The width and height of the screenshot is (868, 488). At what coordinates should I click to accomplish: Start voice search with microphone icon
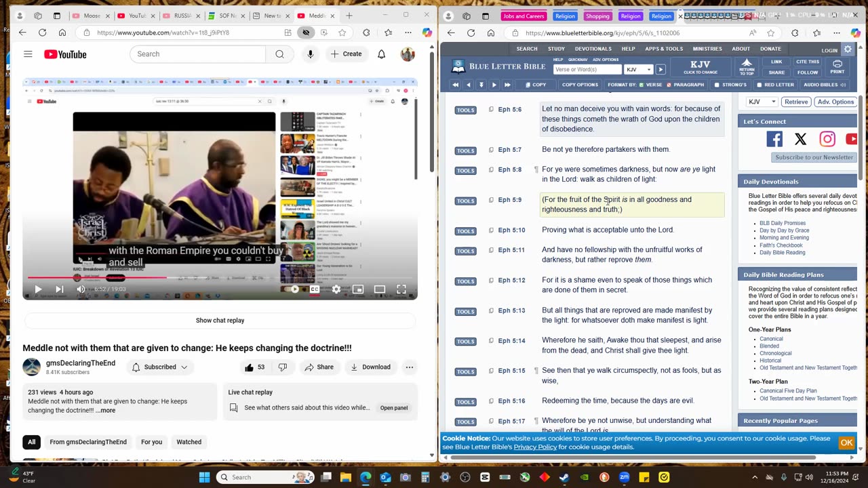click(311, 54)
